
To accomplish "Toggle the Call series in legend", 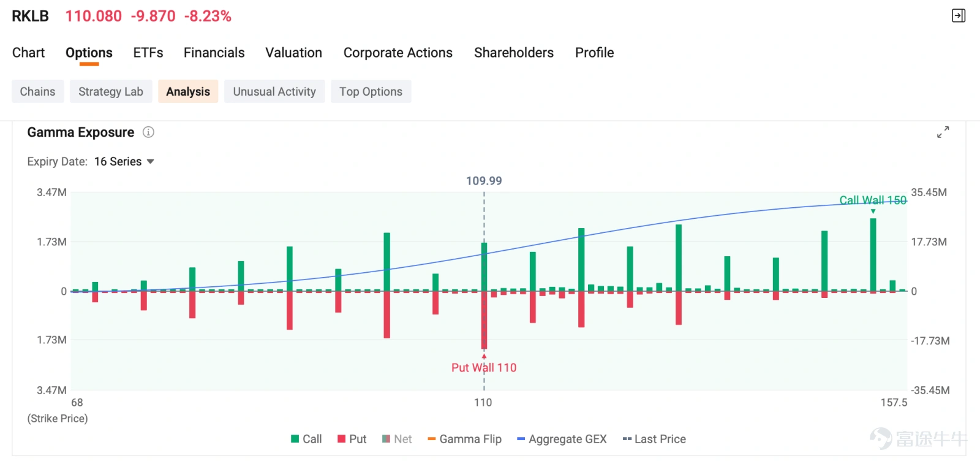I will tap(306, 439).
